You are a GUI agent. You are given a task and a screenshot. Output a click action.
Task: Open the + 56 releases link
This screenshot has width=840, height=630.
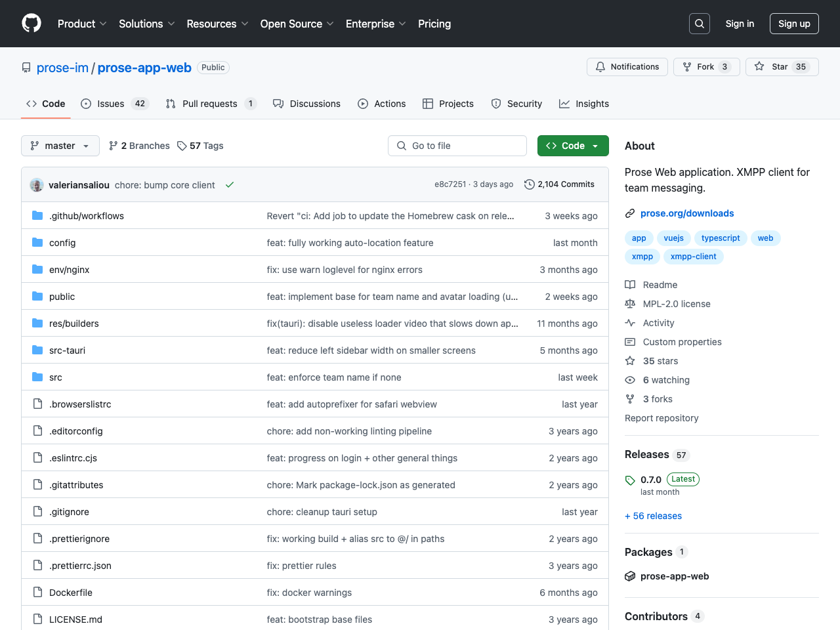pos(653,516)
